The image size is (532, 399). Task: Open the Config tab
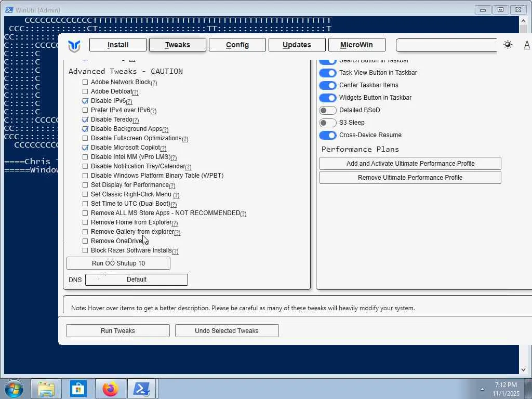(x=237, y=45)
